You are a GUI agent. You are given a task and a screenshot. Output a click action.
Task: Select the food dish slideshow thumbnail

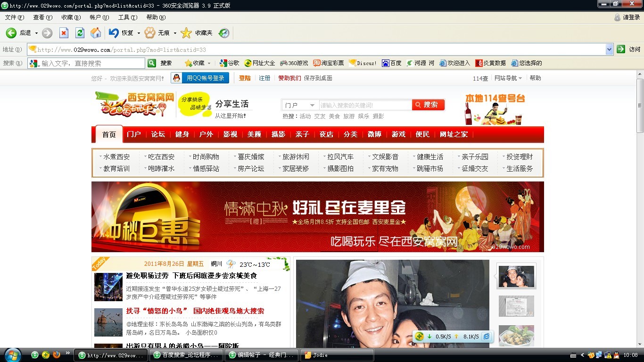516,336
